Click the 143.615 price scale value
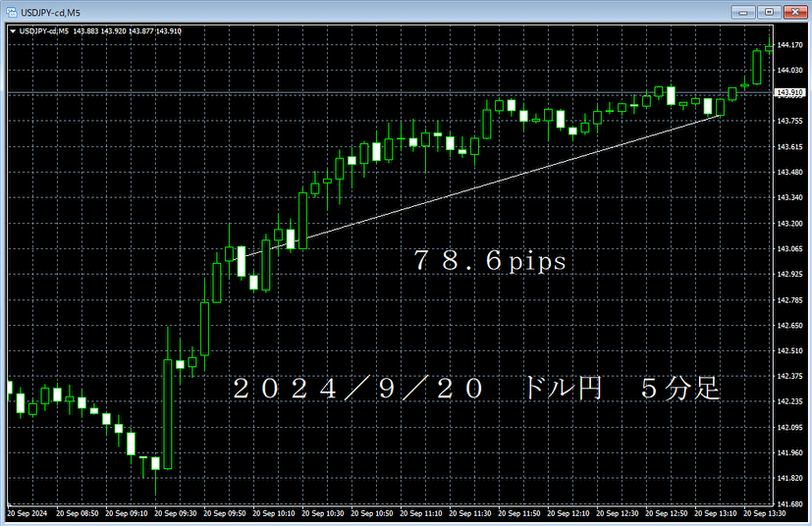The image size is (812, 526). [789, 147]
